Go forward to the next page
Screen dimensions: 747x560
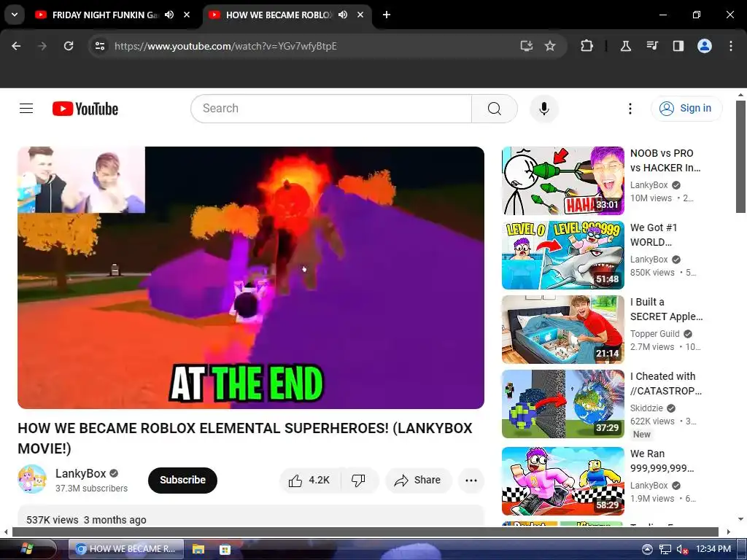tap(42, 46)
